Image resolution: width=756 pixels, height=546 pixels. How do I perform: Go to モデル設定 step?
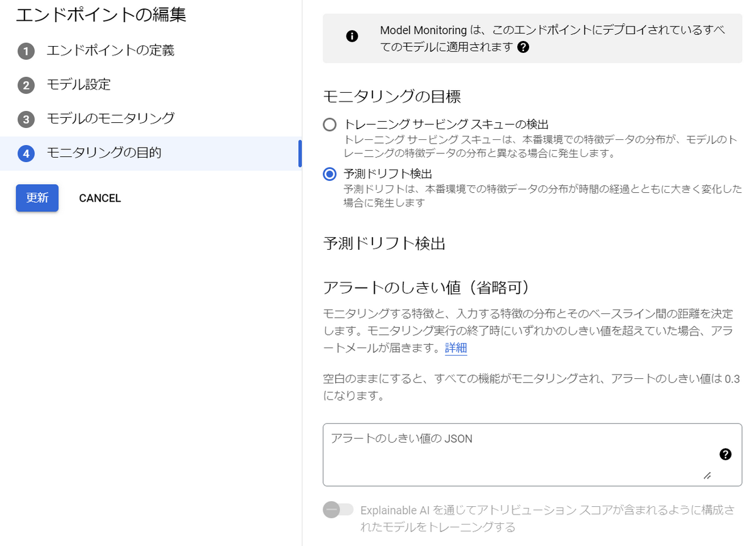pyautogui.click(x=79, y=84)
